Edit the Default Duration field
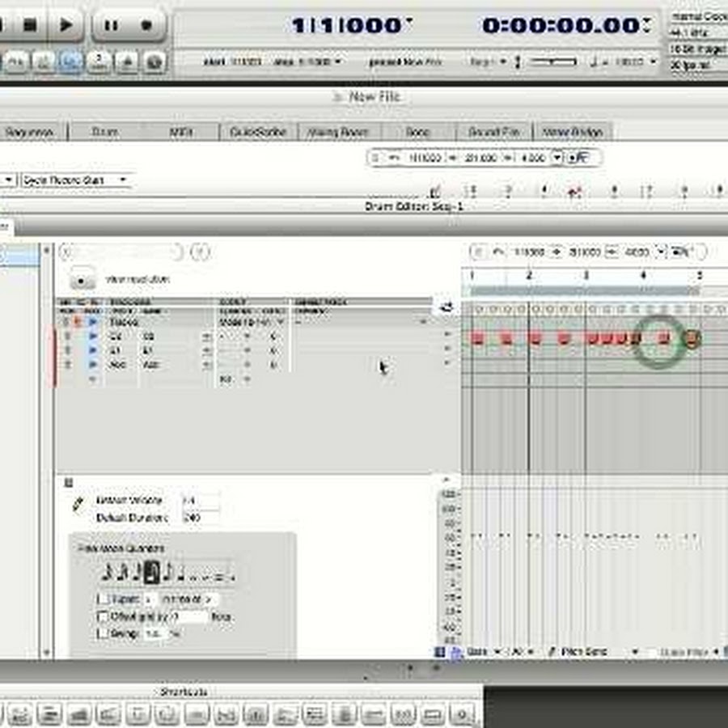Screen dimensions: 728x728 coord(201,517)
